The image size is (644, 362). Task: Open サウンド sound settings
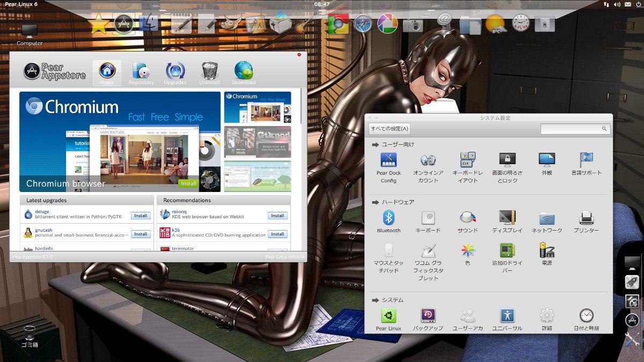point(467,221)
